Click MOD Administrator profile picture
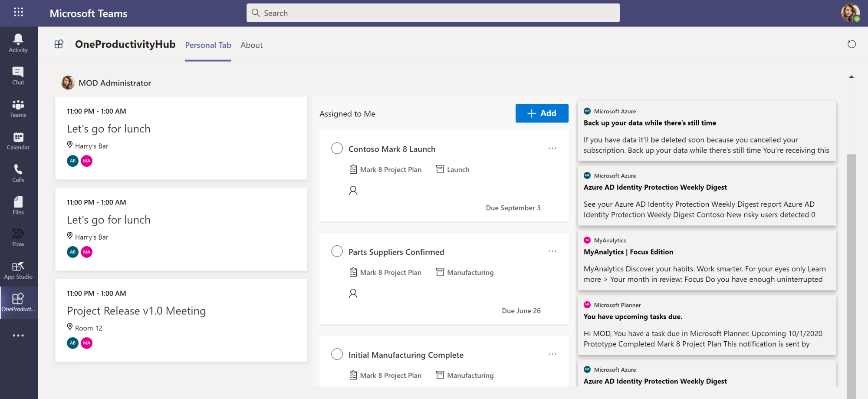This screenshot has height=399, width=868. point(68,82)
